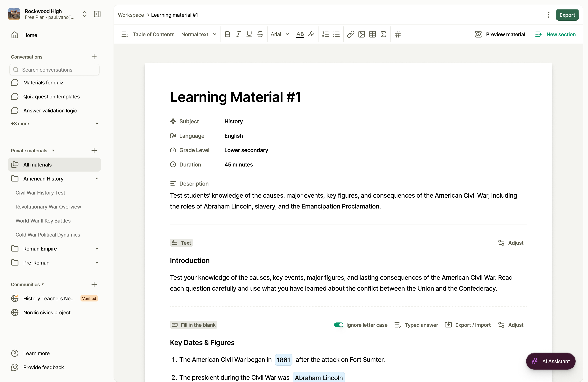Edit the Subject value History
Viewport: 588px width, 382px height.
tap(234, 121)
